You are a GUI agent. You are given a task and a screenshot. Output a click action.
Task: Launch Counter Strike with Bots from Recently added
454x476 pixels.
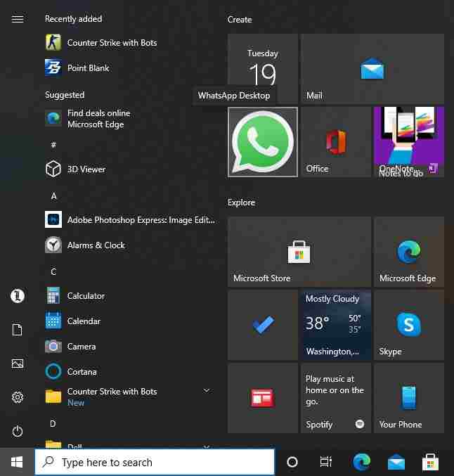pyautogui.click(x=129, y=42)
